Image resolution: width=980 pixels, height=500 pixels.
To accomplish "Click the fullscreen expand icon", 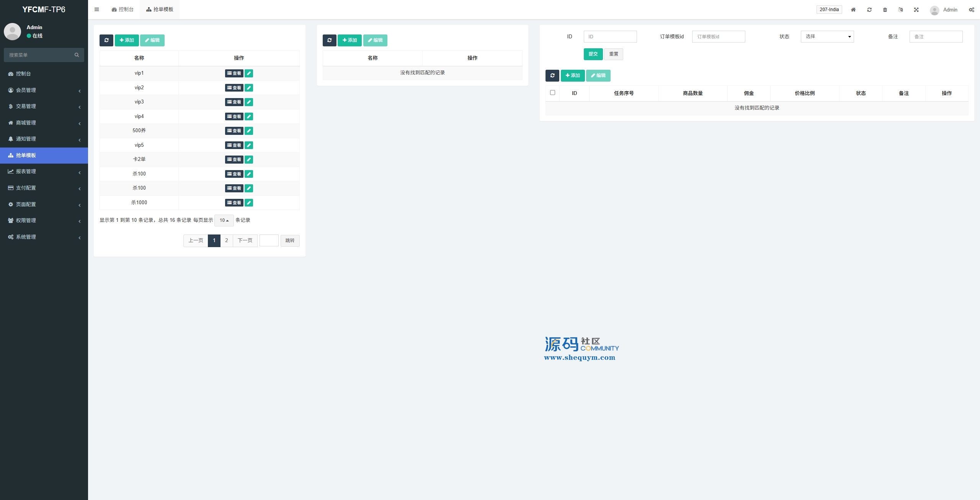I will 916,10.
